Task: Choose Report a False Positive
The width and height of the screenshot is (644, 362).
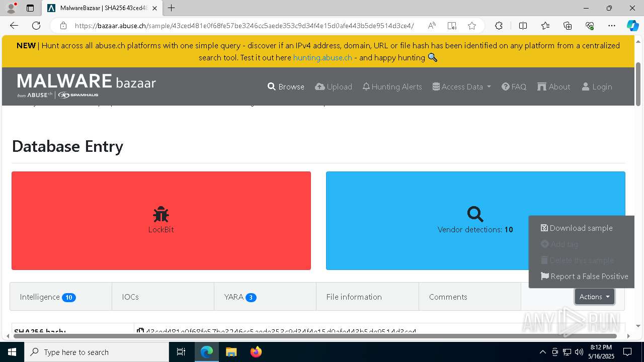Action: coord(584,276)
